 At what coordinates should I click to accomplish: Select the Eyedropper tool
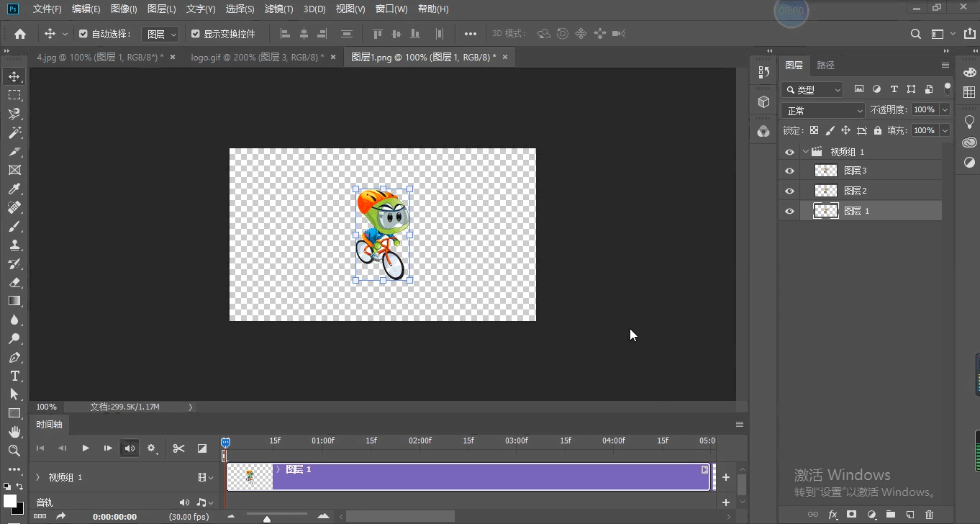(x=14, y=189)
